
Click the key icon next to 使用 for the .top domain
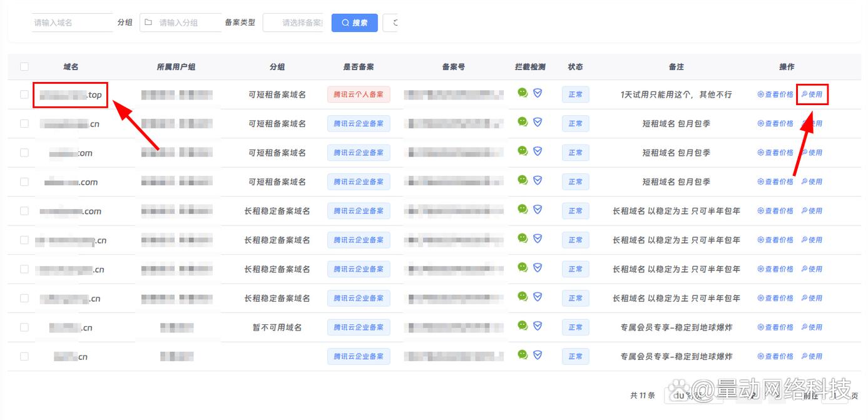[806, 94]
